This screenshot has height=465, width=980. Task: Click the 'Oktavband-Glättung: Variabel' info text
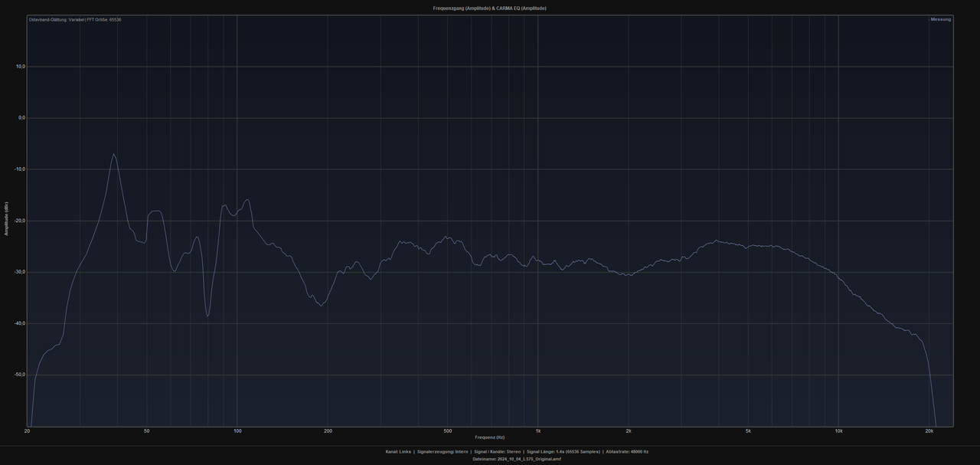(56, 19)
